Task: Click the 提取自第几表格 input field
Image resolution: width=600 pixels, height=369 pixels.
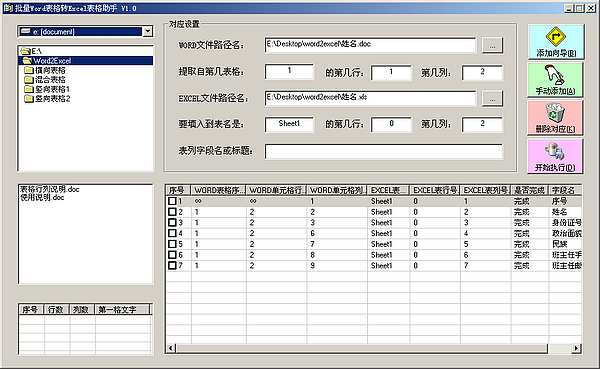Action: point(289,72)
